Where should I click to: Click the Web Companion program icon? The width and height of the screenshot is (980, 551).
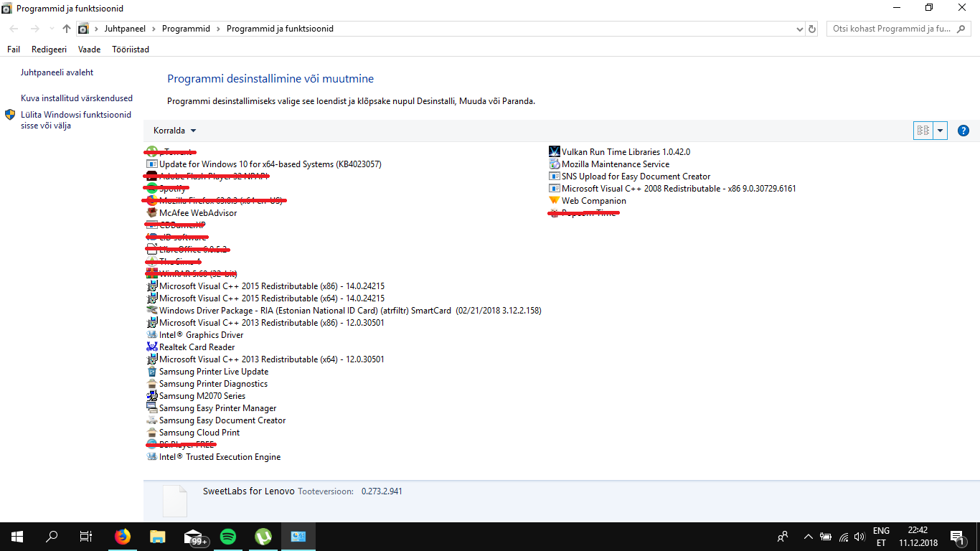click(554, 201)
